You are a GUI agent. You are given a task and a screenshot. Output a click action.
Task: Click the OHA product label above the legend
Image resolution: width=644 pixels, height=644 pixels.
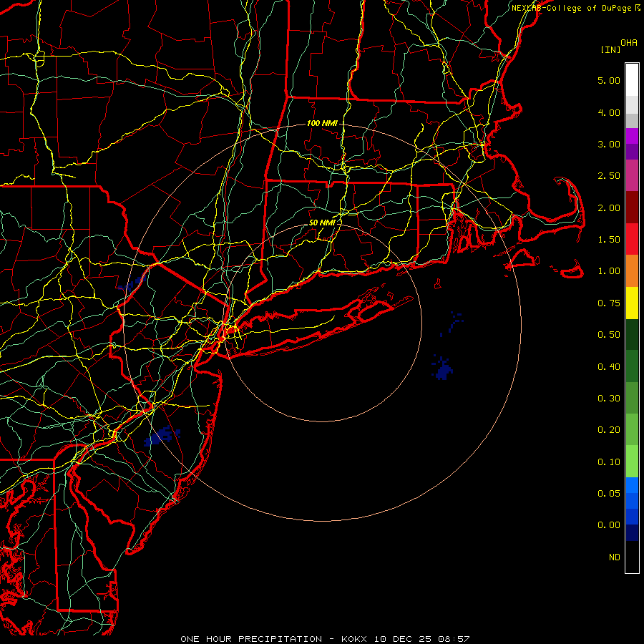[629, 43]
